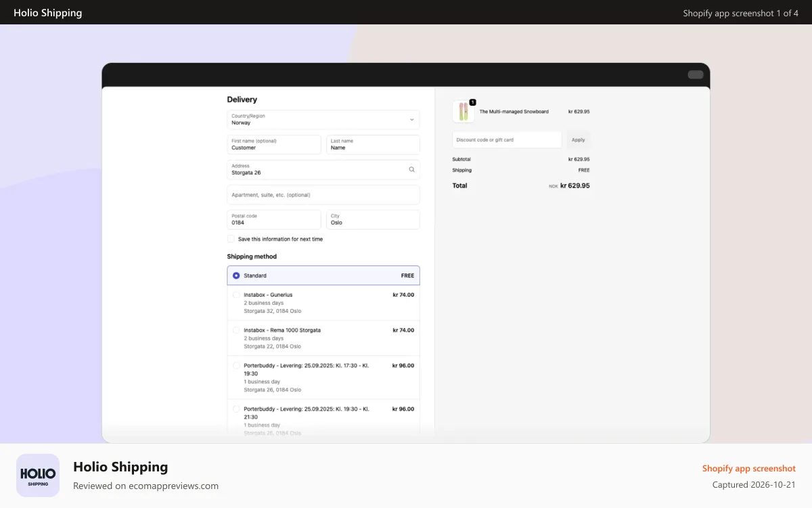Screen dimensions: 812x508
Task: Click 'Shopify app screenshot 1 of 4' header text
Action: [741, 13]
